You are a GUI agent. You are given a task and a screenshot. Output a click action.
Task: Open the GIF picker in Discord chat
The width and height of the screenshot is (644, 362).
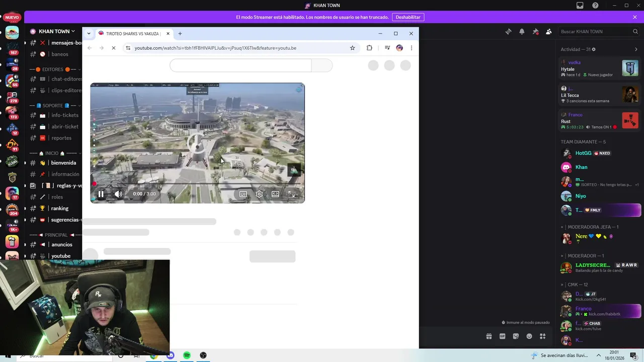click(502, 336)
